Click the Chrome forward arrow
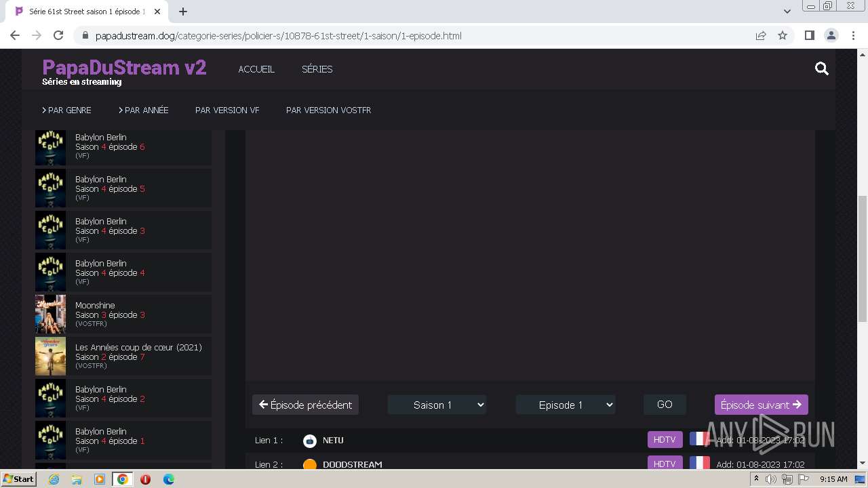This screenshot has height=488, width=868. (x=37, y=35)
